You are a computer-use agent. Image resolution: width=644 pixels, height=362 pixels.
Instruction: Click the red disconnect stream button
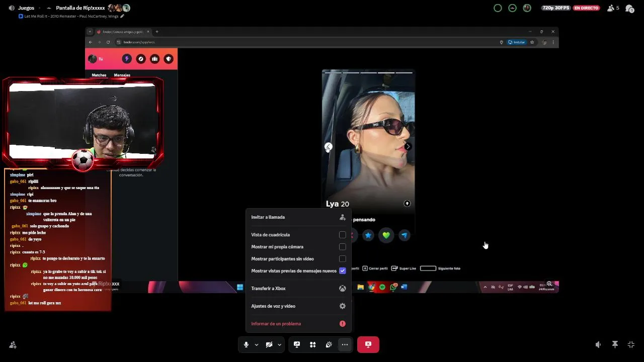[x=368, y=345]
